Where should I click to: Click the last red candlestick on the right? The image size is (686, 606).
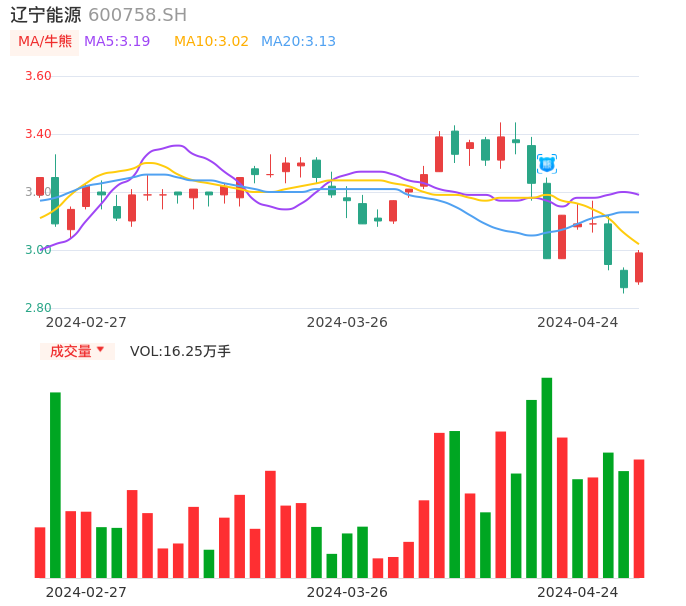pos(639,267)
